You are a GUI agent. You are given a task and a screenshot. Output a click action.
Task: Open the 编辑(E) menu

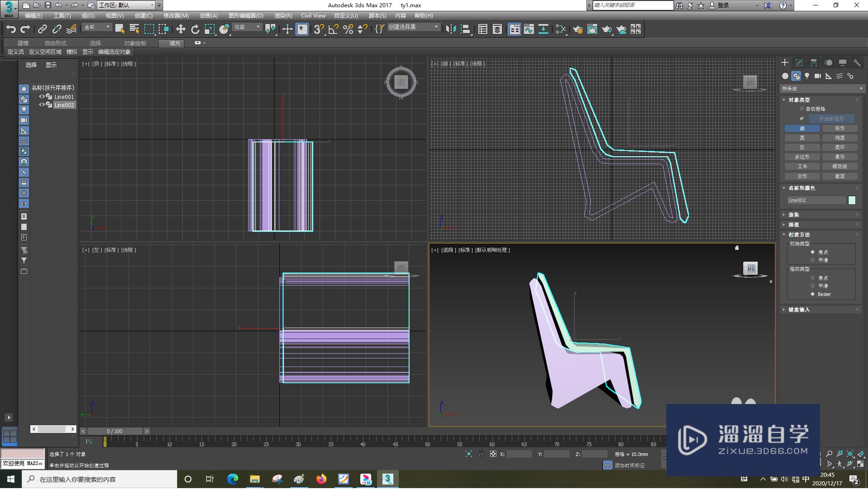coord(33,16)
